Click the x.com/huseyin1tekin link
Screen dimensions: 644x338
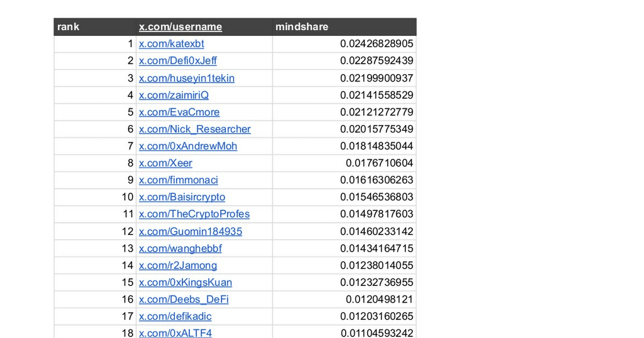[186, 78]
